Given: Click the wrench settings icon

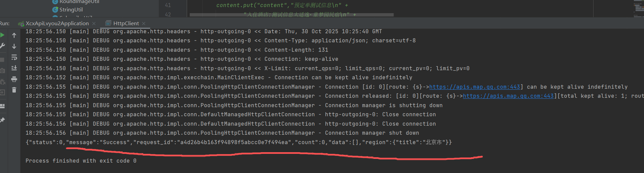Looking at the screenshot, I should click(x=2, y=46).
